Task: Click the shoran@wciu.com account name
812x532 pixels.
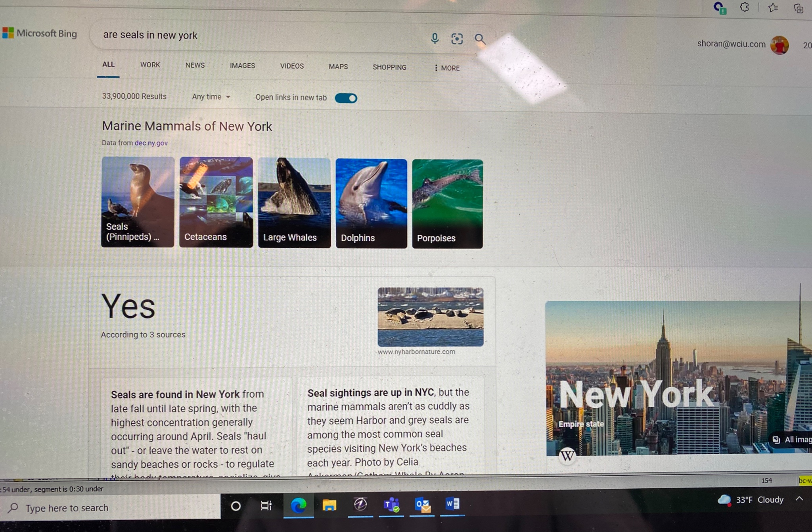Action: pos(731,44)
